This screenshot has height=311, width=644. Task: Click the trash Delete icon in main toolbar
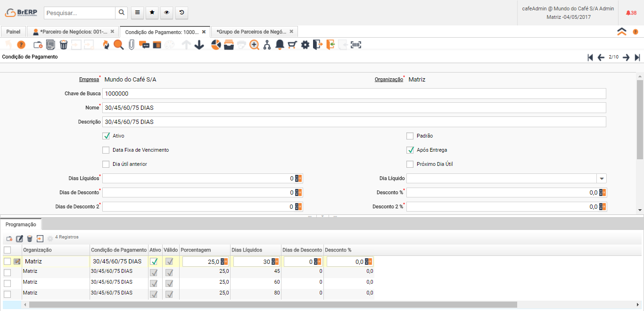(x=64, y=45)
